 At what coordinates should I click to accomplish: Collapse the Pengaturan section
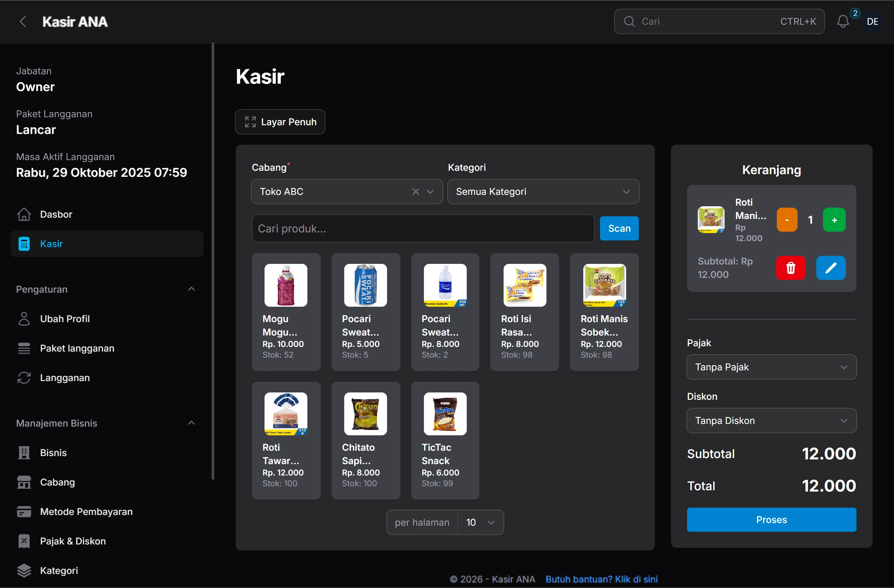click(192, 289)
